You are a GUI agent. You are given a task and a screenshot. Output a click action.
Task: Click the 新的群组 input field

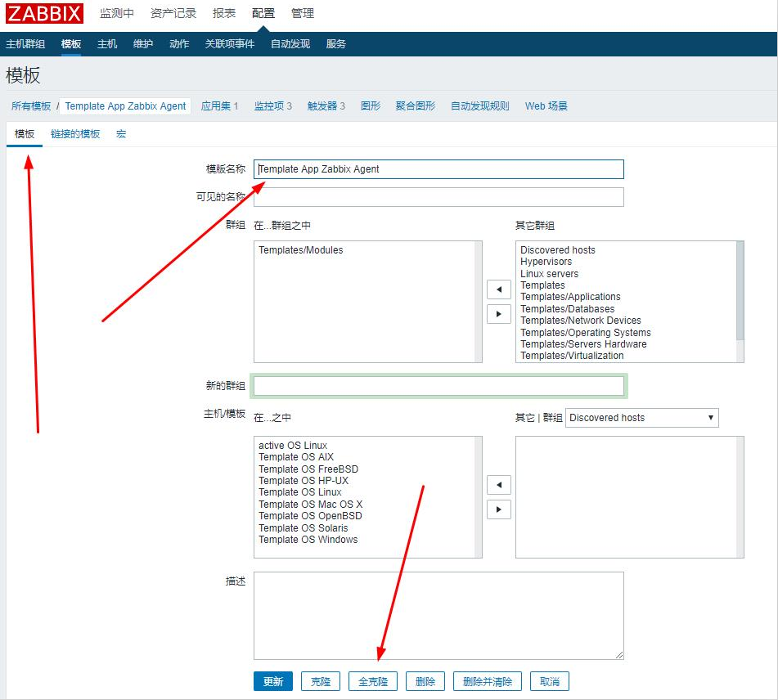(x=438, y=386)
